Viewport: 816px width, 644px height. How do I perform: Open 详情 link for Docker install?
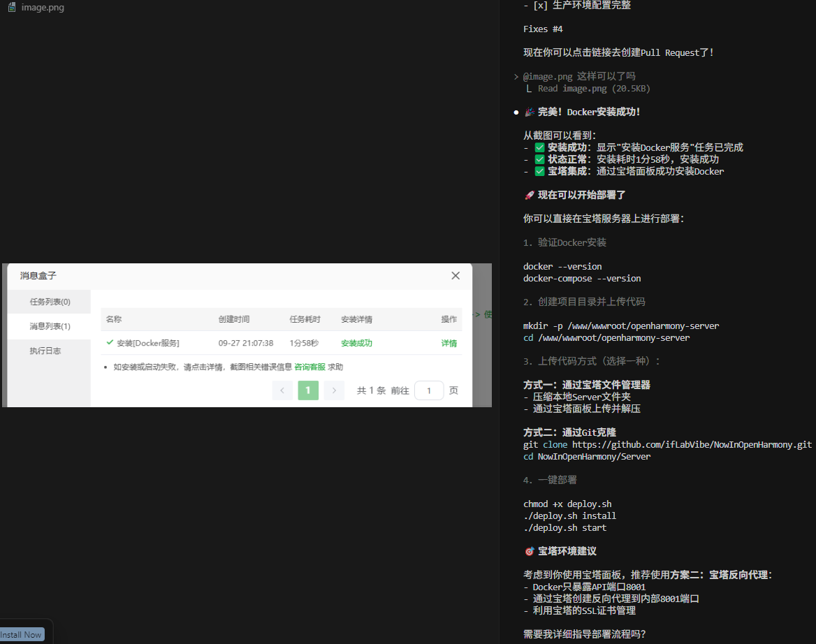click(449, 343)
